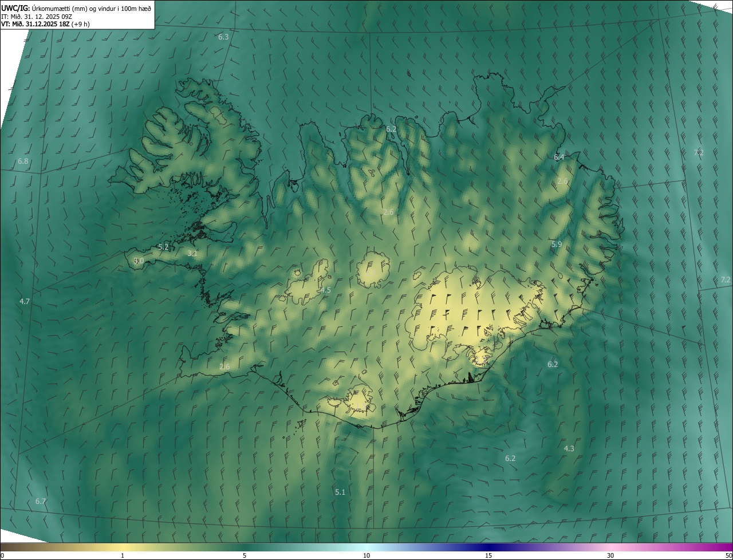The image size is (733, 560).
Task: Click the dark blue segment of the colour scale
Action: coord(488,547)
